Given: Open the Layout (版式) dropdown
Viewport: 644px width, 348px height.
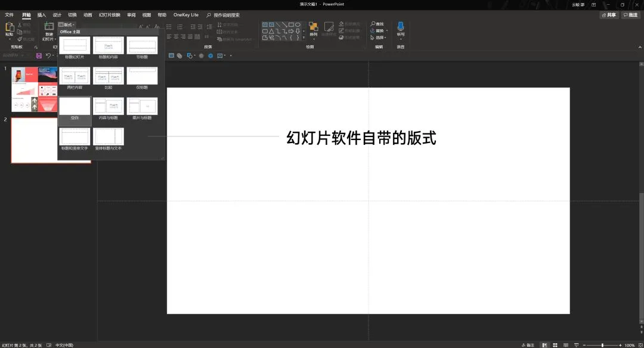Looking at the screenshot, I should 67,24.
